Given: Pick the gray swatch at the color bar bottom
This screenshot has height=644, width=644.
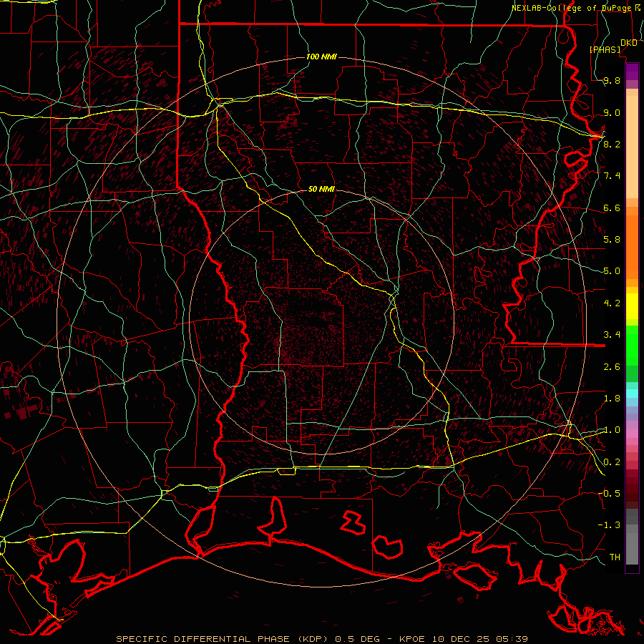Looking at the screenshot, I should point(632,548).
